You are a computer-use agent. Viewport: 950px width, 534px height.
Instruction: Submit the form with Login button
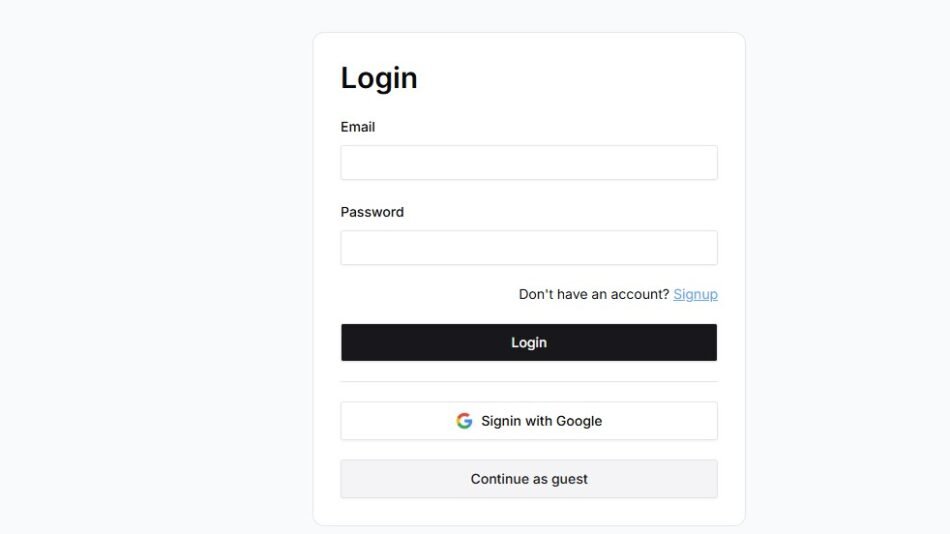pyautogui.click(x=528, y=342)
